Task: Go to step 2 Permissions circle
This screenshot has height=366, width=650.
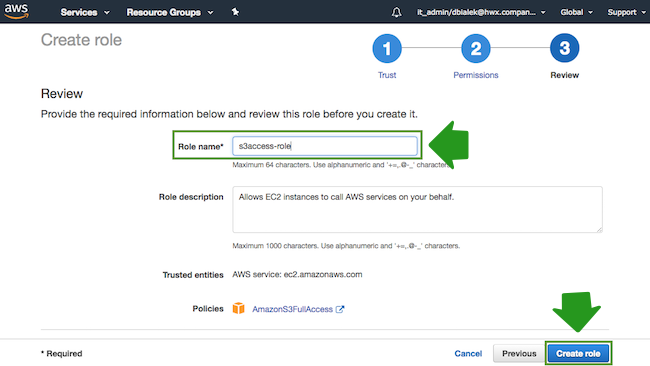Action: click(x=475, y=48)
